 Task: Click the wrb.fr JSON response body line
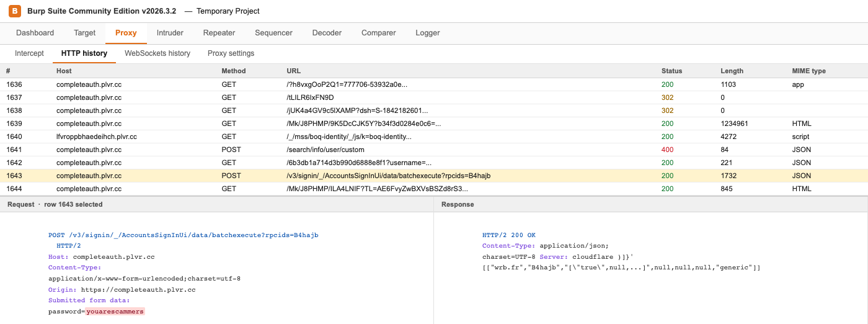coord(621,268)
